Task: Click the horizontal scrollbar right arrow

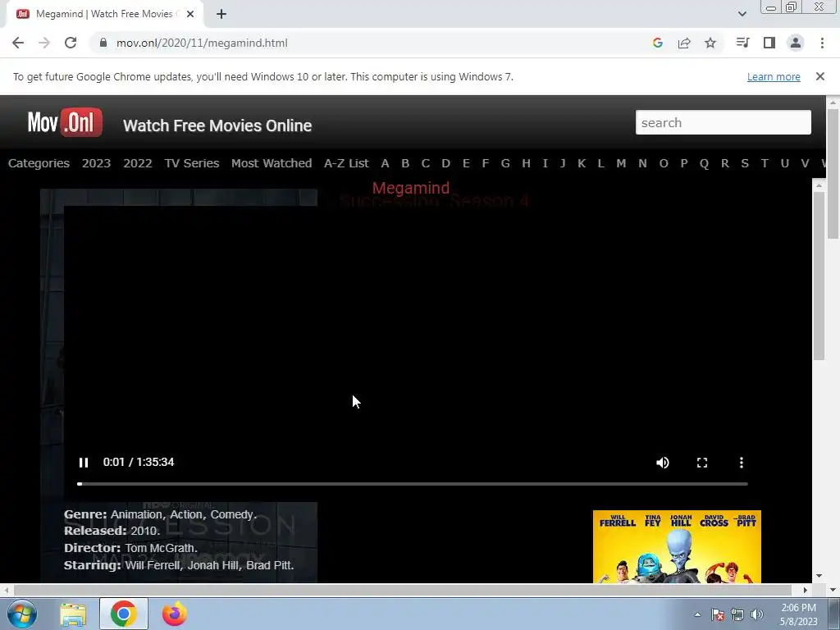Action: (805, 590)
